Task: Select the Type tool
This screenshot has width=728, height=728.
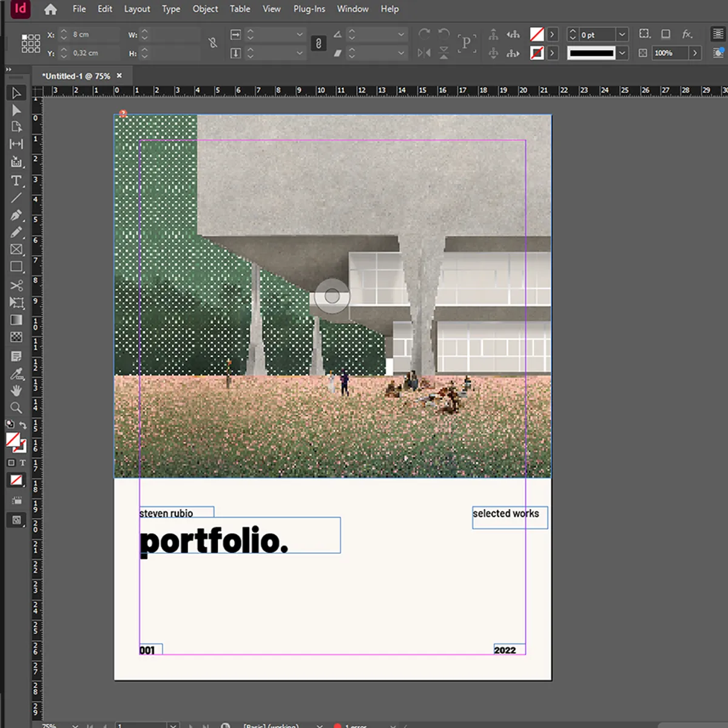Action: tap(16, 180)
